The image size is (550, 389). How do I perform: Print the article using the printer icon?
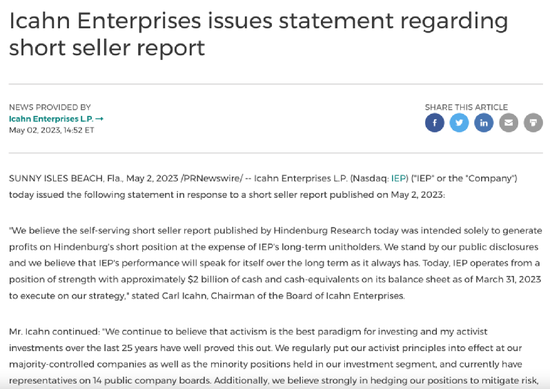(533, 123)
